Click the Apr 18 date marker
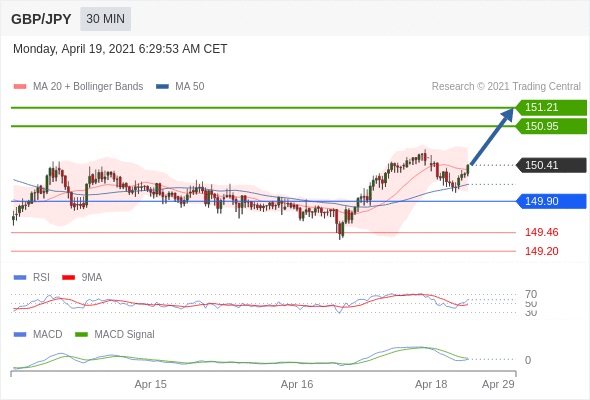 point(431,384)
